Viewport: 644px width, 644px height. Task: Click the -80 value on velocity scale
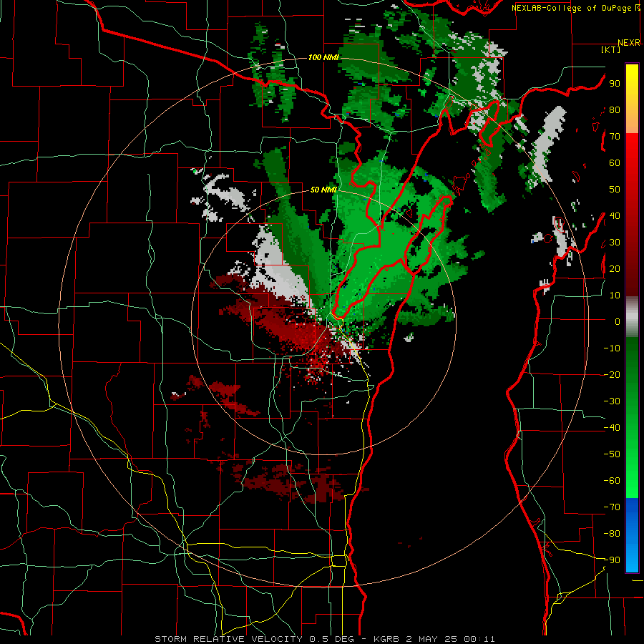click(x=612, y=534)
